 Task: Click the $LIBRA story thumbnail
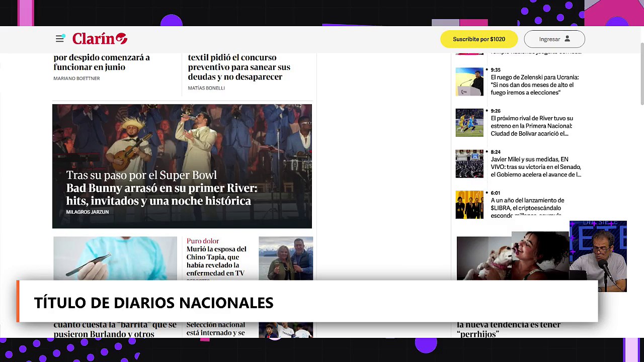469,205
